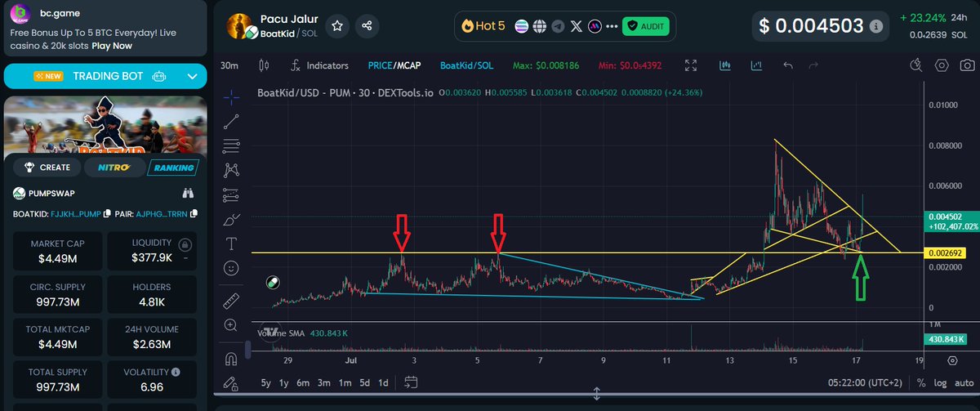Open timezone menu 05:22:00 (UTC+2)

click(x=864, y=382)
